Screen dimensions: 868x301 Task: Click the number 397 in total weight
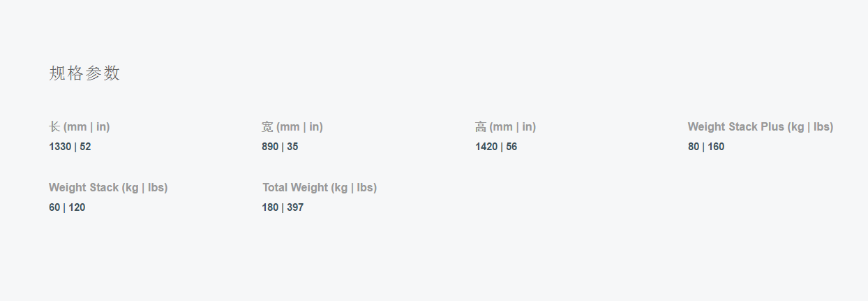(x=295, y=207)
